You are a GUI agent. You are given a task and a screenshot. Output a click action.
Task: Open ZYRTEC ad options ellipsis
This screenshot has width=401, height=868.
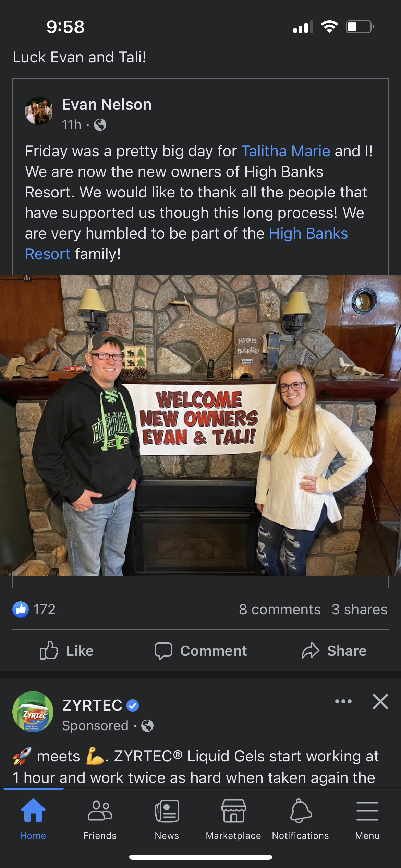pos(343,701)
